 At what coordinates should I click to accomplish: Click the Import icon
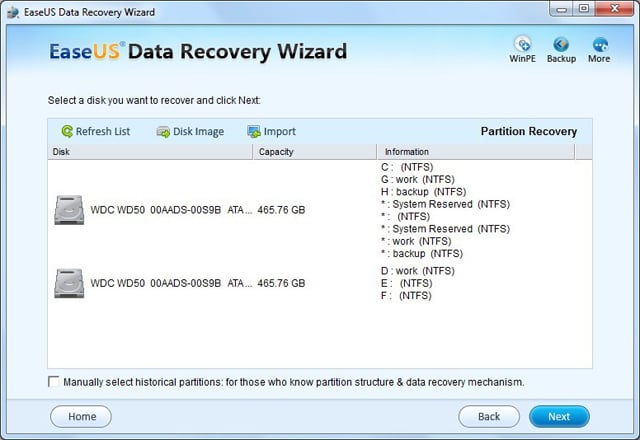(253, 132)
